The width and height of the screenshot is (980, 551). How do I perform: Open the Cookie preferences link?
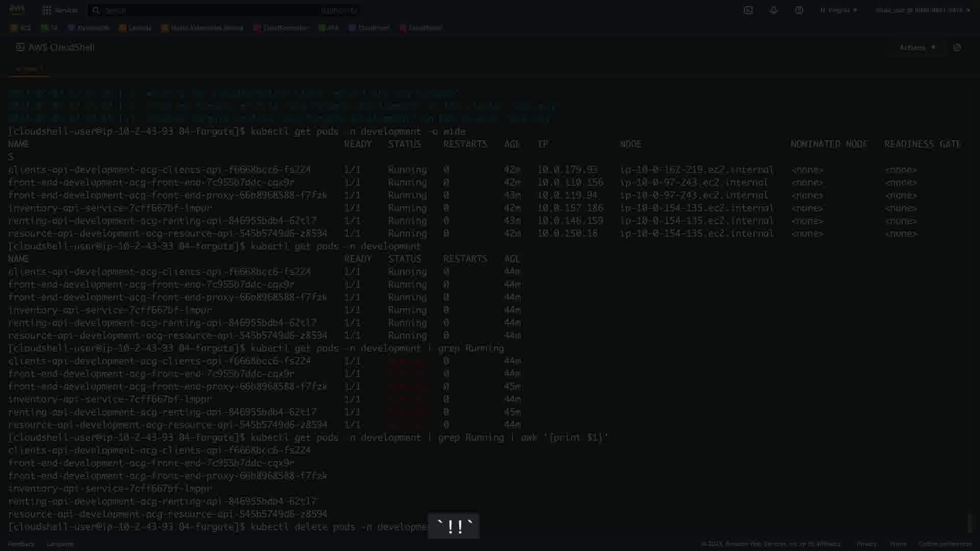[945, 544]
